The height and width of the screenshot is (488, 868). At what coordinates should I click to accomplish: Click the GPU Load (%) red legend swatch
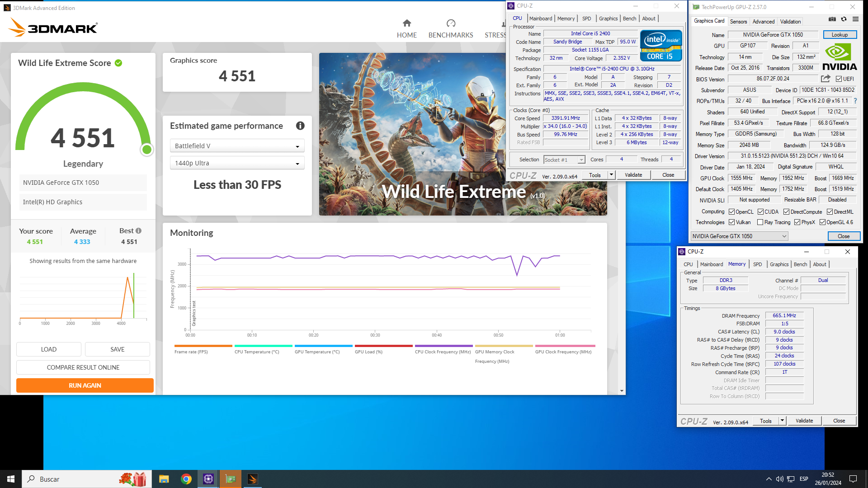(384, 346)
